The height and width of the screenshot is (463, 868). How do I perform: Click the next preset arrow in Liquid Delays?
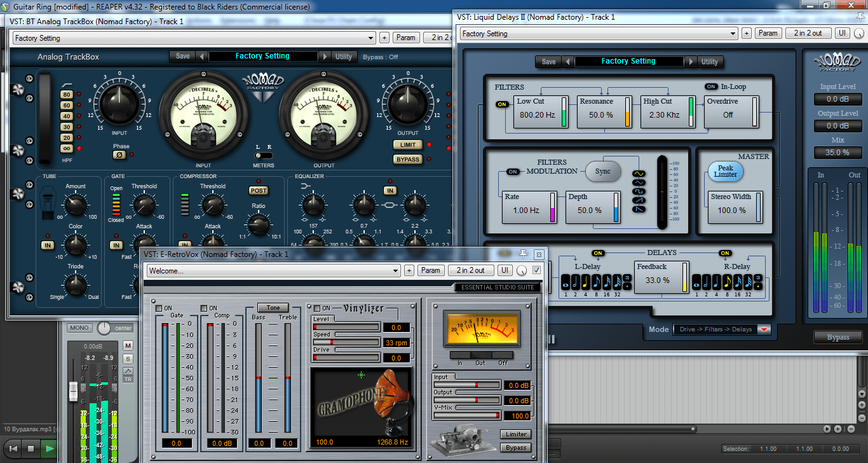690,62
